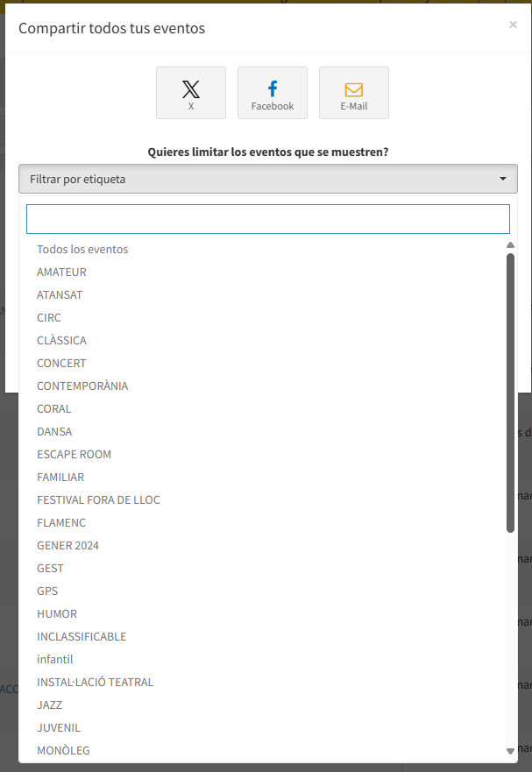The width and height of the screenshot is (532, 772).
Task: Close the share events dialog
Action: click(x=513, y=25)
